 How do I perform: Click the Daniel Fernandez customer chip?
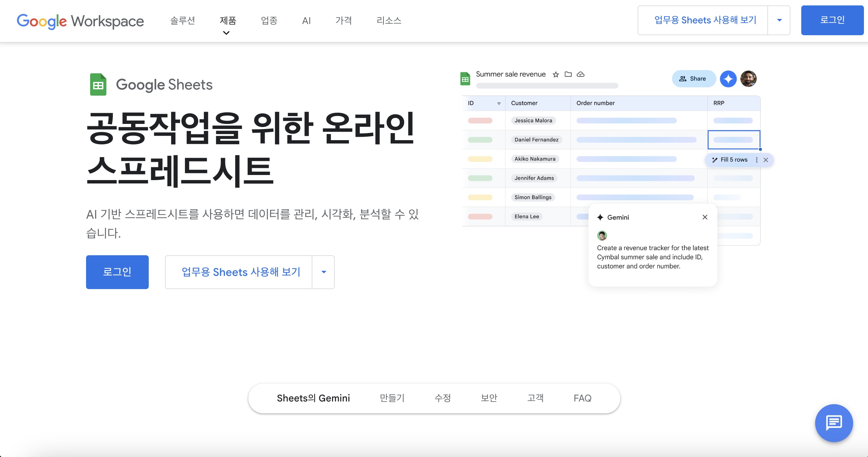click(x=536, y=140)
